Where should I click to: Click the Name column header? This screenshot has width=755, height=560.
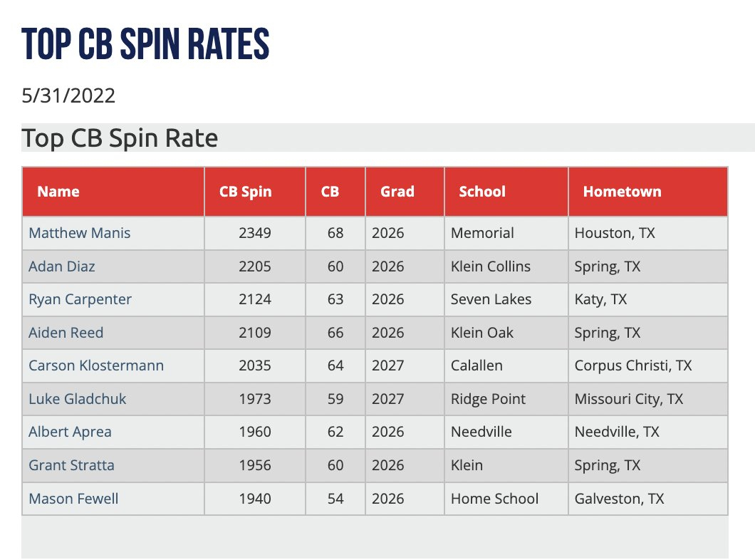(58, 192)
